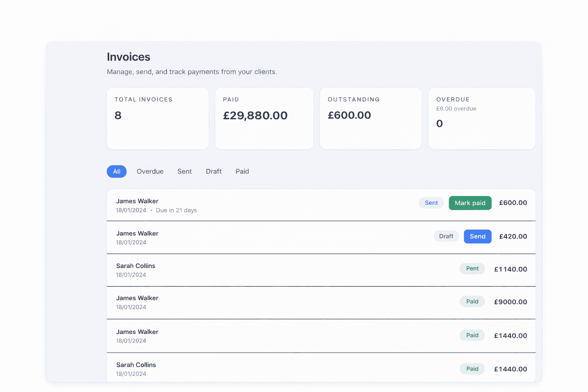Click the Draft badge on the £420 invoice

(446, 236)
